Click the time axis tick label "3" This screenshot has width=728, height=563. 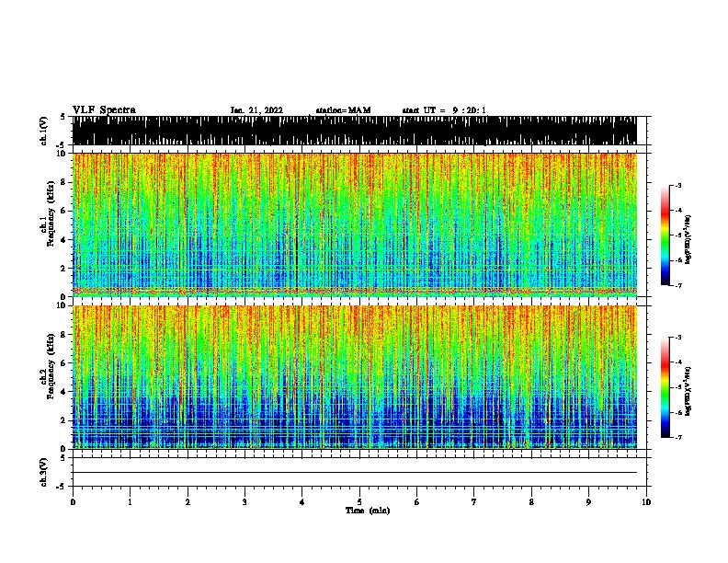(x=245, y=502)
